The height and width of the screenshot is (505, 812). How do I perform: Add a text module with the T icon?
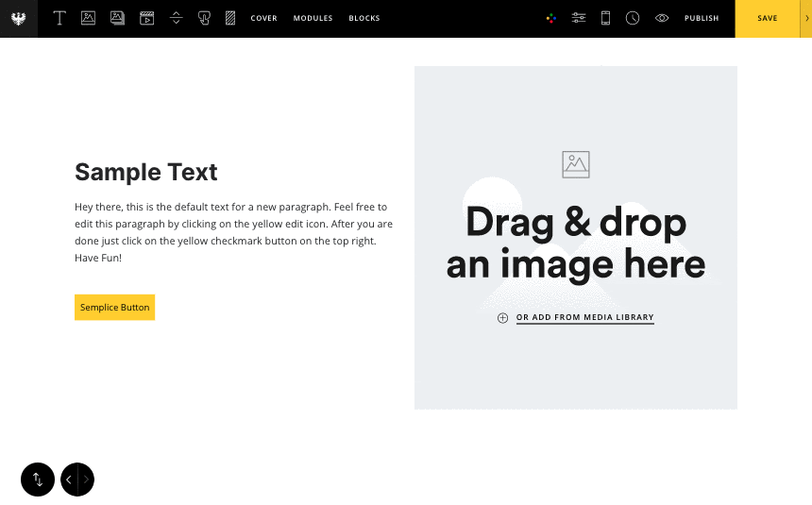click(x=59, y=18)
